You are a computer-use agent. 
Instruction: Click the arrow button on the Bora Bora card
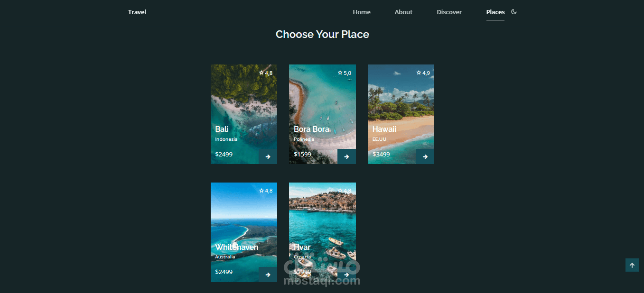346,156
